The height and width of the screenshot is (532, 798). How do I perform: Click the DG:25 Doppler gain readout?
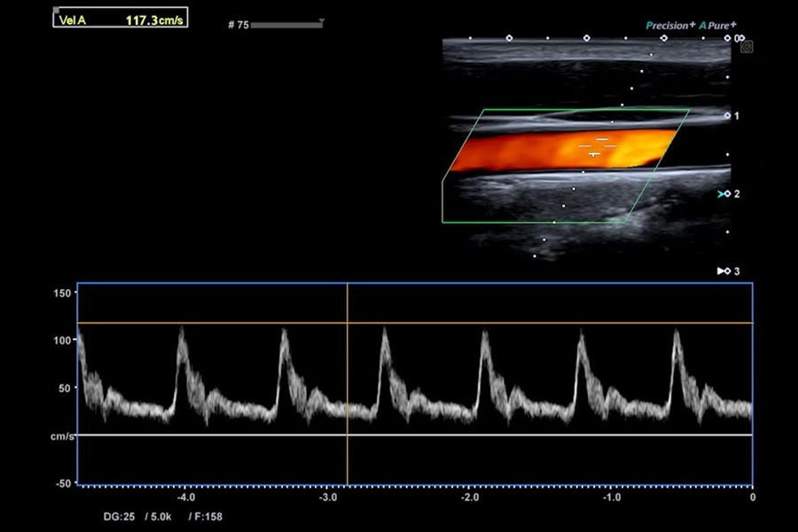[x=119, y=517]
